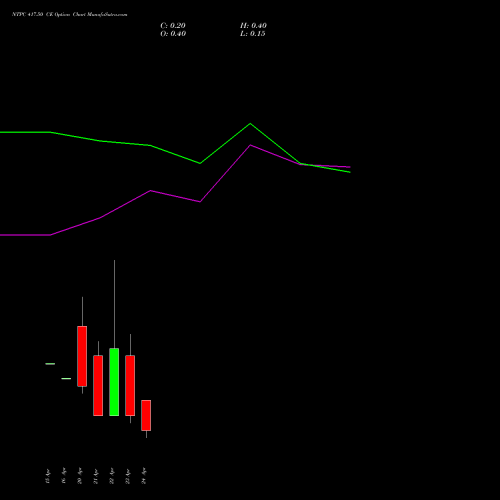Click the red candlestick for 23 Apr
The height and width of the screenshot is (500, 500).
click(130, 386)
